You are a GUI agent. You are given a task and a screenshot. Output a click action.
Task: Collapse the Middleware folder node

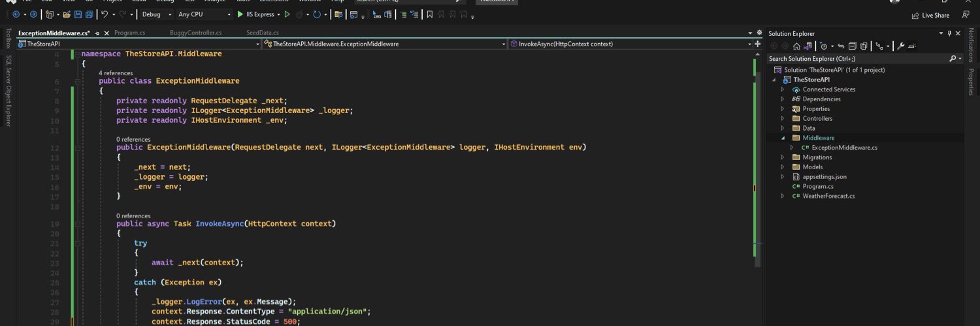(783, 139)
